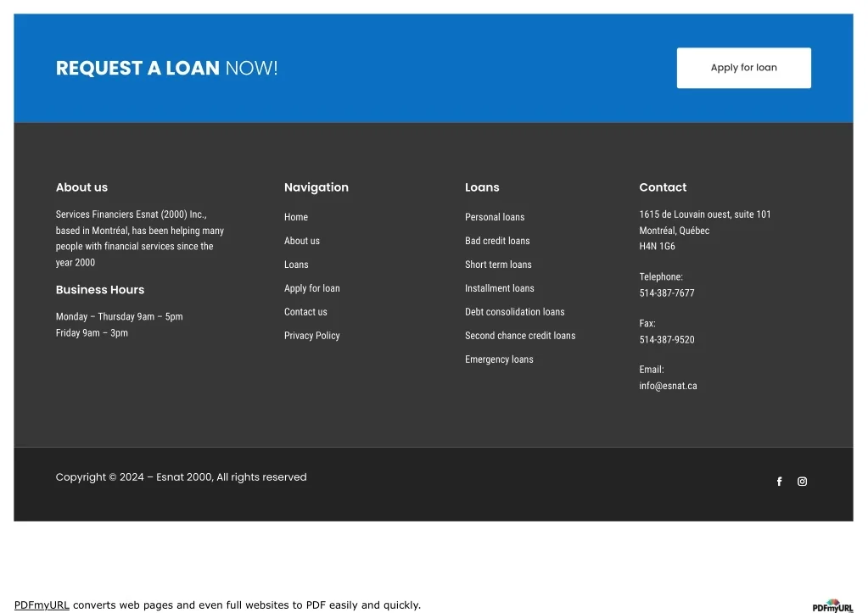Viewport: 868px width, 613px height.
Task: Open the Instagram icon link
Action: (802, 482)
